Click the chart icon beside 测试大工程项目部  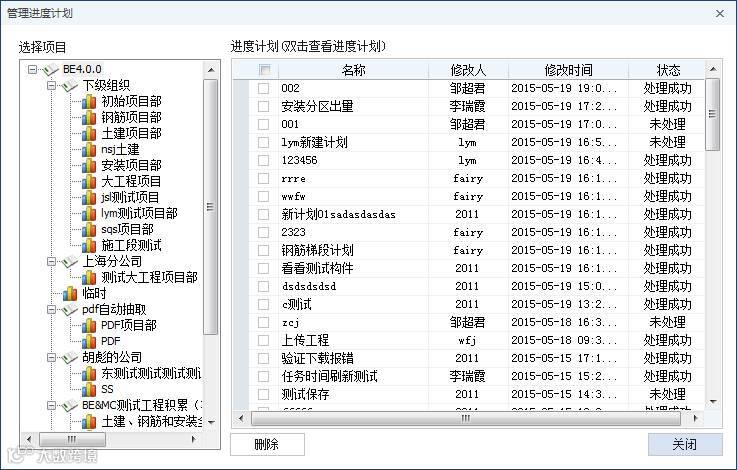(89, 277)
